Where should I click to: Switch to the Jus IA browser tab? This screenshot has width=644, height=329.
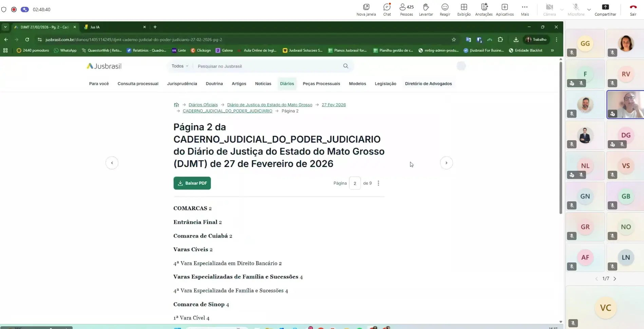coord(114,27)
